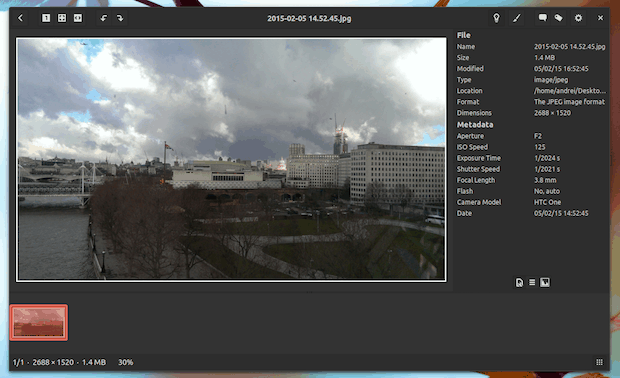
Task: Toggle the thumbnail strip grid icon
Action: pyautogui.click(x=599, y=362)
